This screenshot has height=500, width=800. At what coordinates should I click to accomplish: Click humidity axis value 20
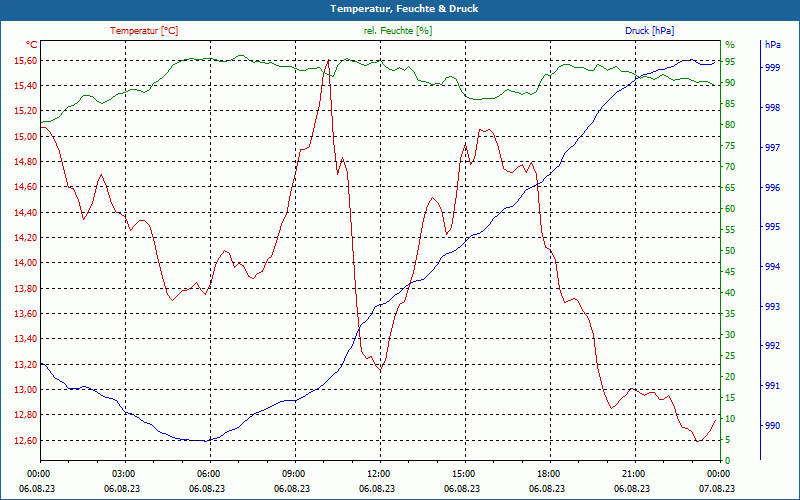click(x=730, y=377)
